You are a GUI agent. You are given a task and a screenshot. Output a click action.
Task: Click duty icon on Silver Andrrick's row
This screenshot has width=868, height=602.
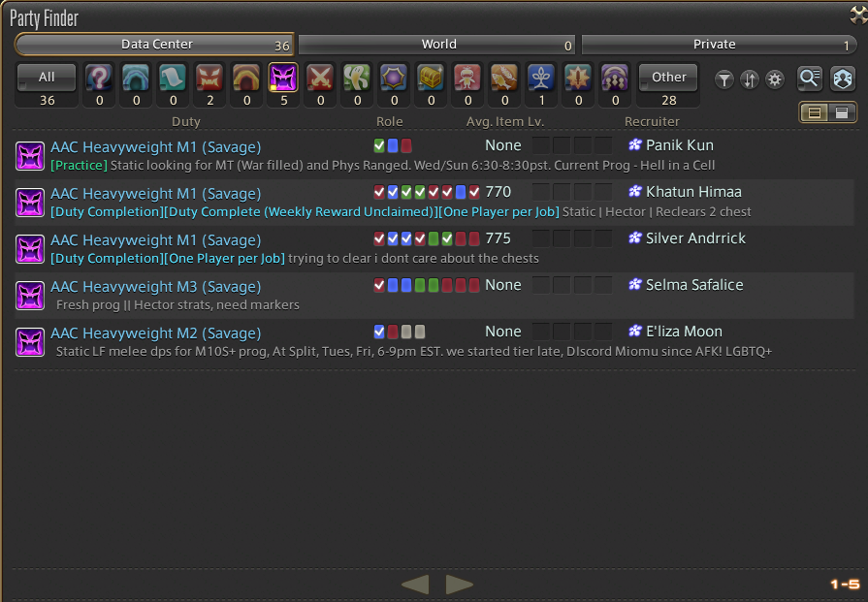click(30, 249)
